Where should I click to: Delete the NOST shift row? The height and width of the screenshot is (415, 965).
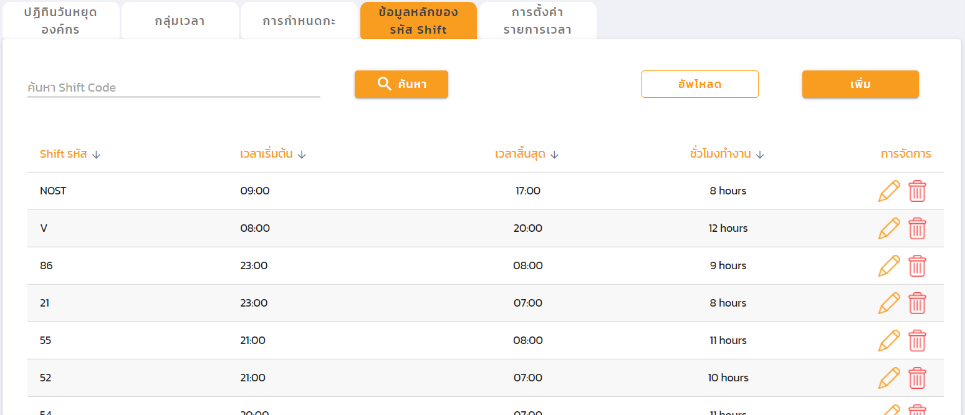(x=917, y=191)
